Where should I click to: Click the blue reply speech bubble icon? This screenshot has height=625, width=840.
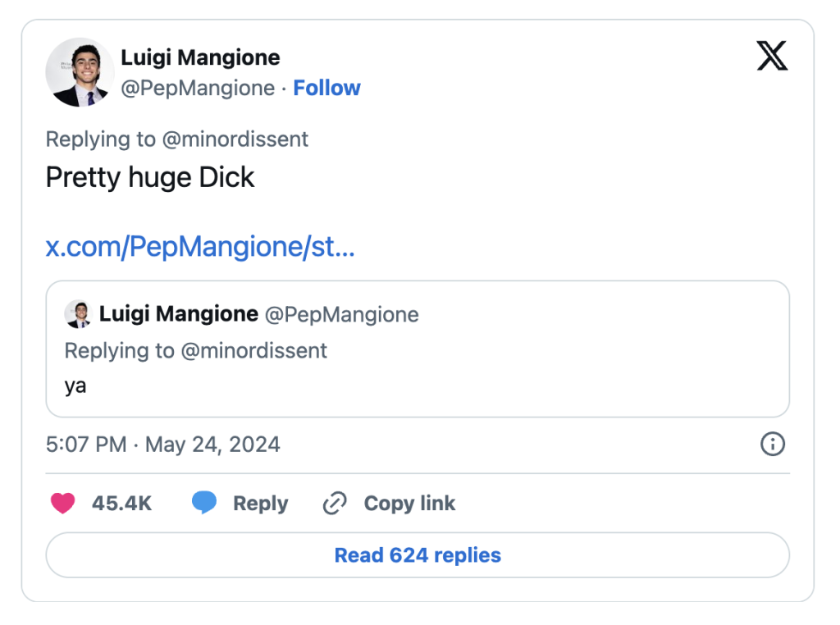click(x=204, y=503)
